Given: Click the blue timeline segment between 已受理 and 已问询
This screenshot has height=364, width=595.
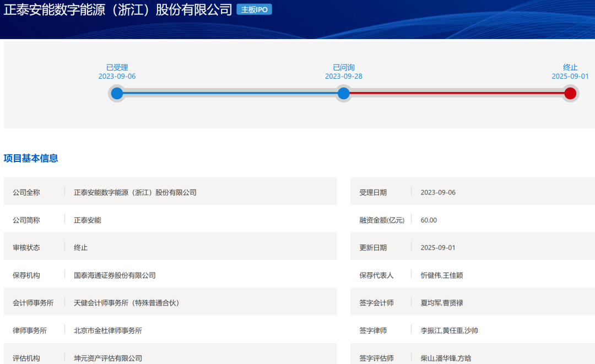Looking at the screenshot, I should coord(230,93).
